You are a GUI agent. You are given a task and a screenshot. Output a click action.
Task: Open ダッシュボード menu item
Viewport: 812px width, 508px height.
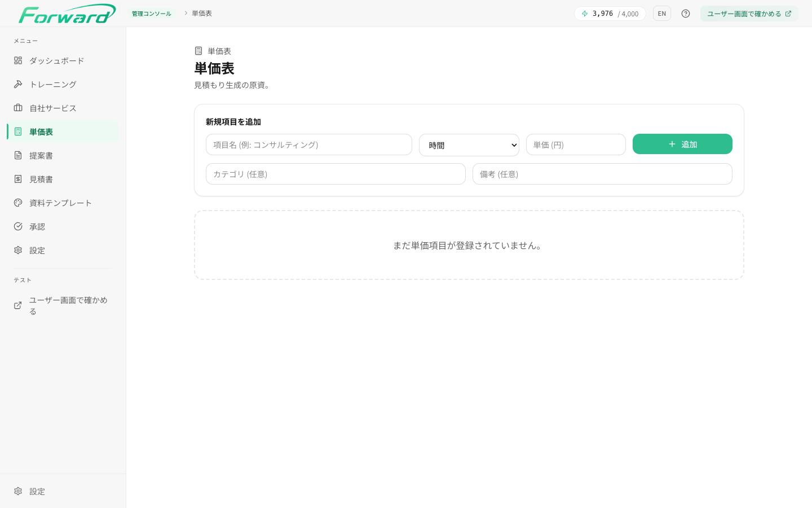tap(63, 60)
